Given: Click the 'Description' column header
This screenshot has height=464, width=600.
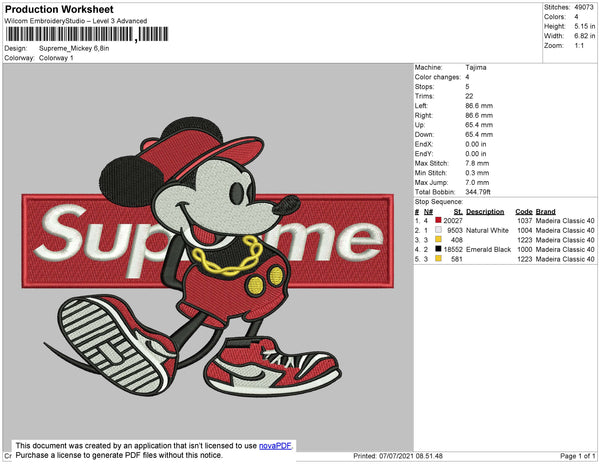Looking at the screenshot, I should click(x=485, y=212).
